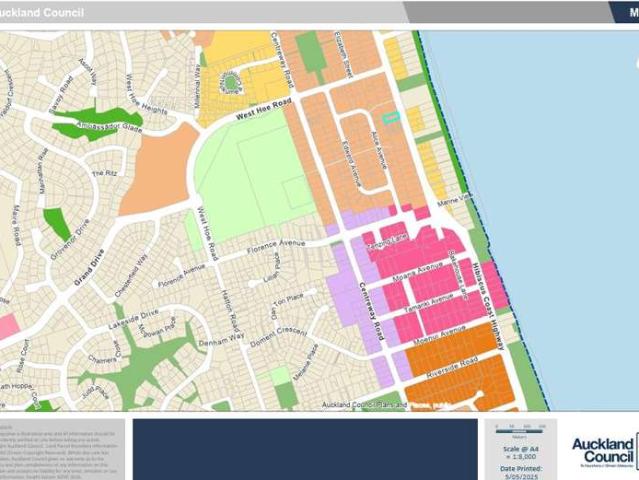Click the peach zone beside Ambassador Glade

click(x=161, y=171)
